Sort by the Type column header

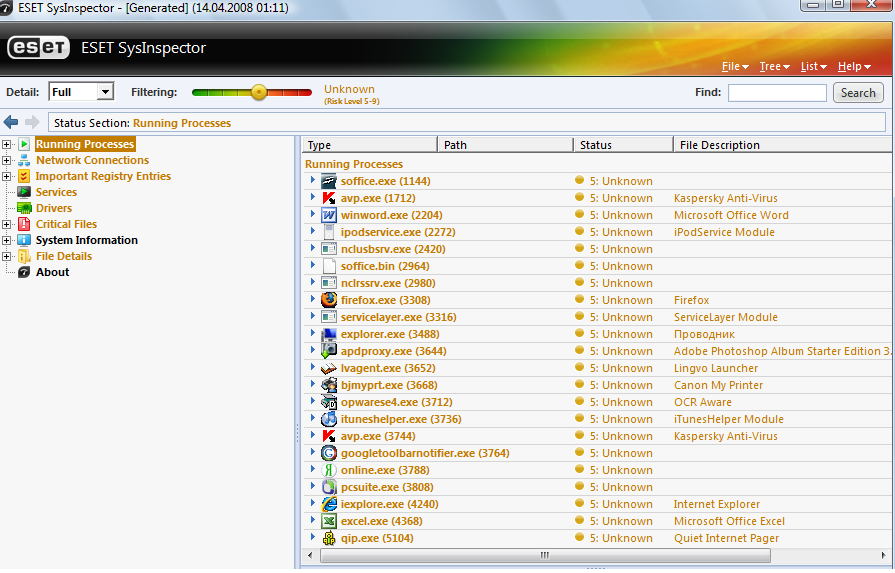(x=370, y=145)
